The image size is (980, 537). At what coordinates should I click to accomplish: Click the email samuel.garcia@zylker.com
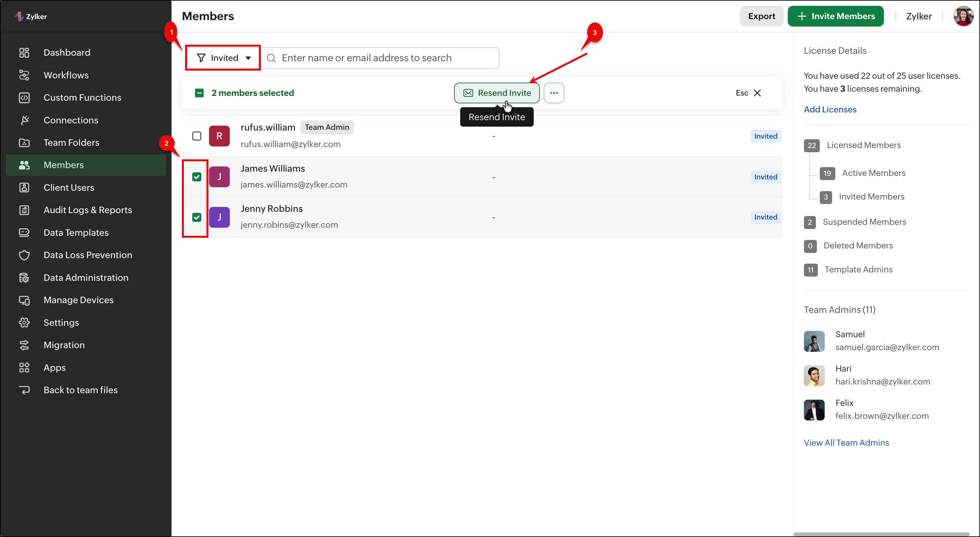pyautogui.click(x=887, y=347)
